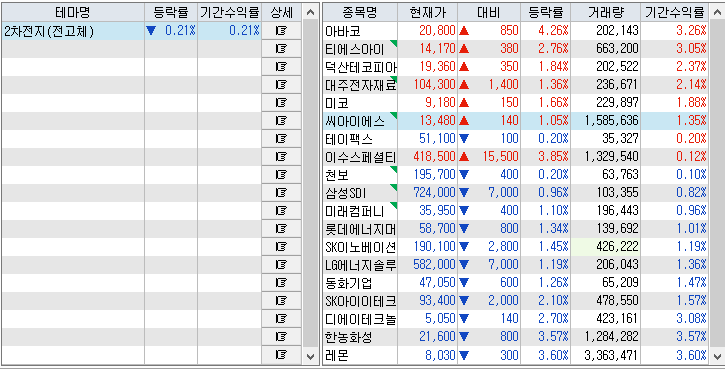Click 덕산테코피아 price 19,360

[x=437, y=67]
